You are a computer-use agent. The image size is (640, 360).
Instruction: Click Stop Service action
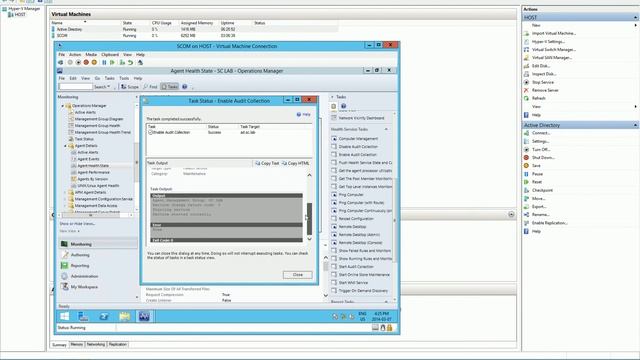coord(542,82)
